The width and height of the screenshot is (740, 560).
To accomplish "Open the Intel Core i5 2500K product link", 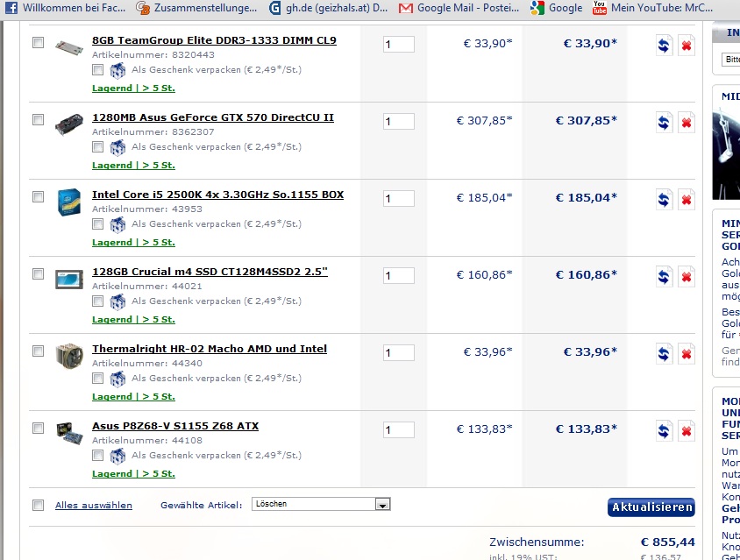I will 218,195.
